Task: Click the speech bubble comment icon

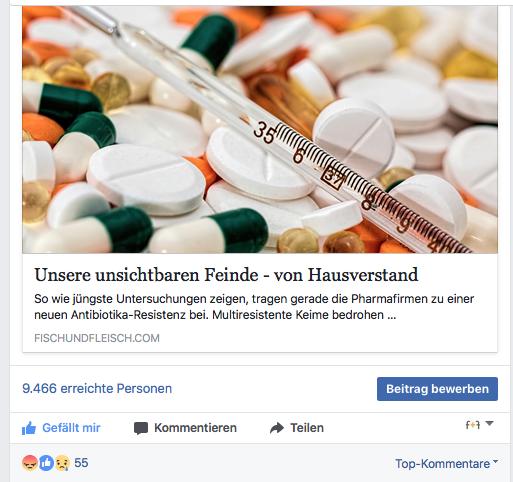Action: click(141, 428)
